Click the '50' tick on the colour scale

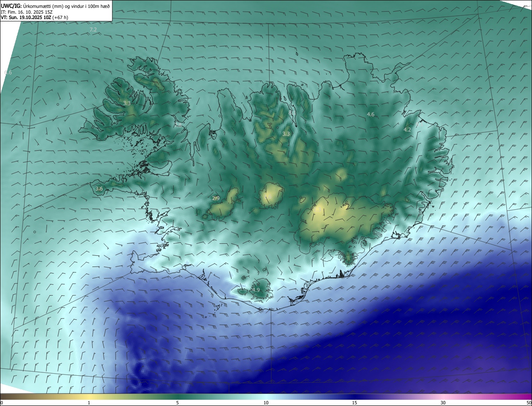point(529,403)
